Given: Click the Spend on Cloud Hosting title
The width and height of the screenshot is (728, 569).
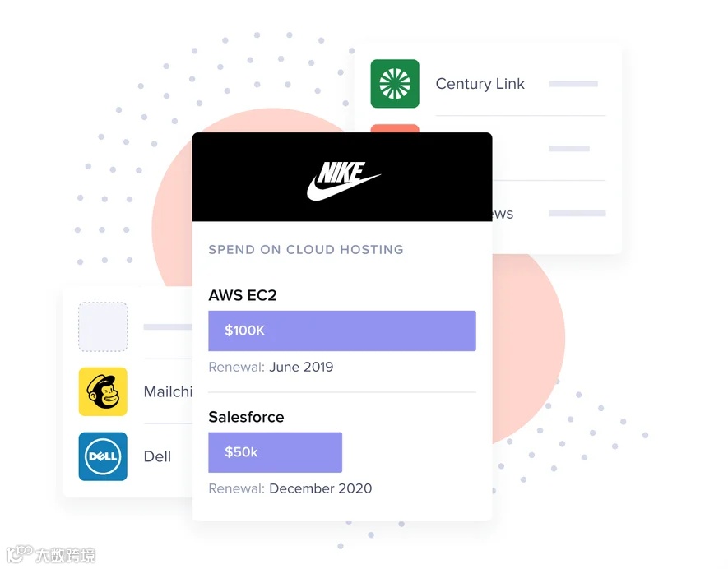Looking at the screenshot, I should (x=306, y=250).
